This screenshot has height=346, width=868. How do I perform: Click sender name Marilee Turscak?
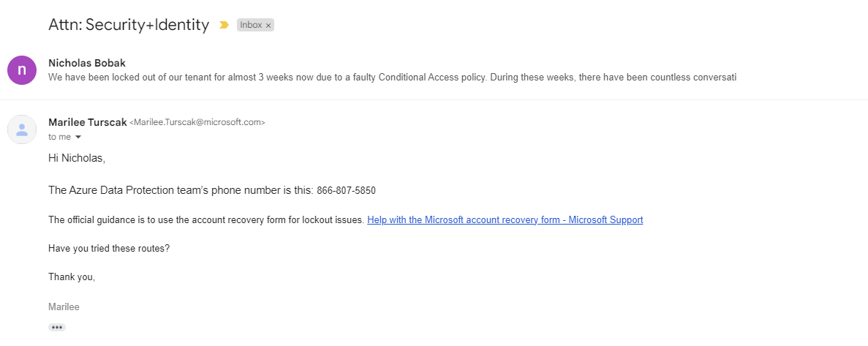click(x=88, y=122)
